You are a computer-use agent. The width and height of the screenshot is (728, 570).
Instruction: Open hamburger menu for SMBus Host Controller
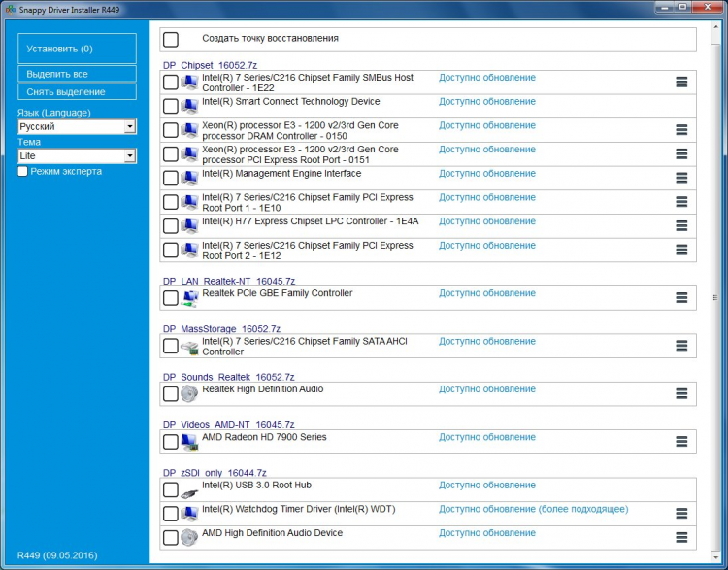tap(681, 83)
